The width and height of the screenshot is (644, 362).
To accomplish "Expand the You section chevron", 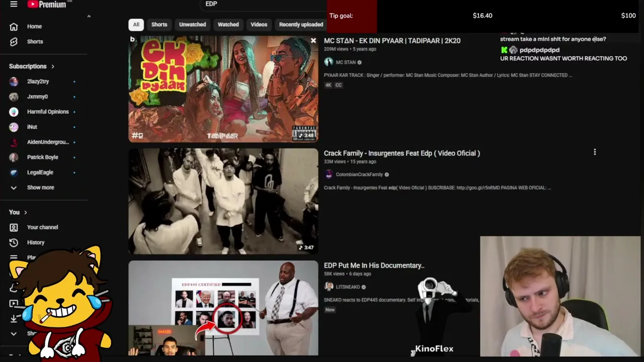I will [25, 212].
